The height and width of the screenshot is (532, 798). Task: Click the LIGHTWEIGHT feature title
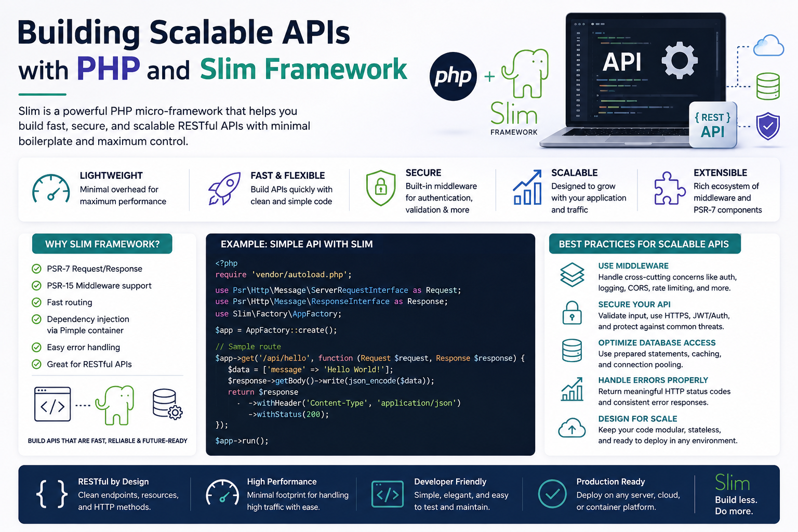click(x=111, y=176)
